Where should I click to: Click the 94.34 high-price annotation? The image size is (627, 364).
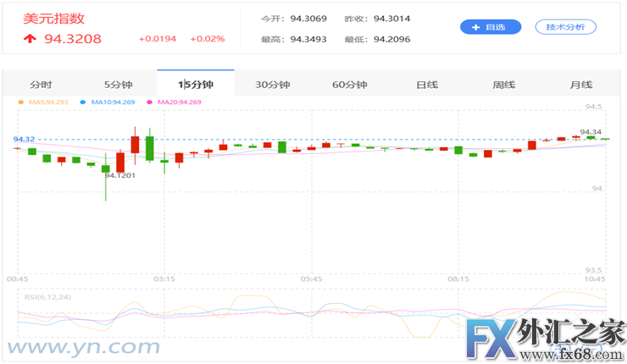pos(591,132)
